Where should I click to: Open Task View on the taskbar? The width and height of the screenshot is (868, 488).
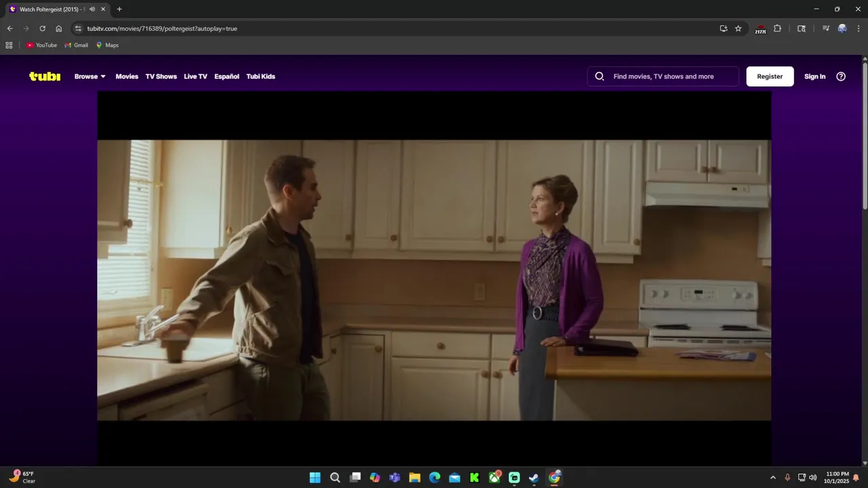coord(355,478)
